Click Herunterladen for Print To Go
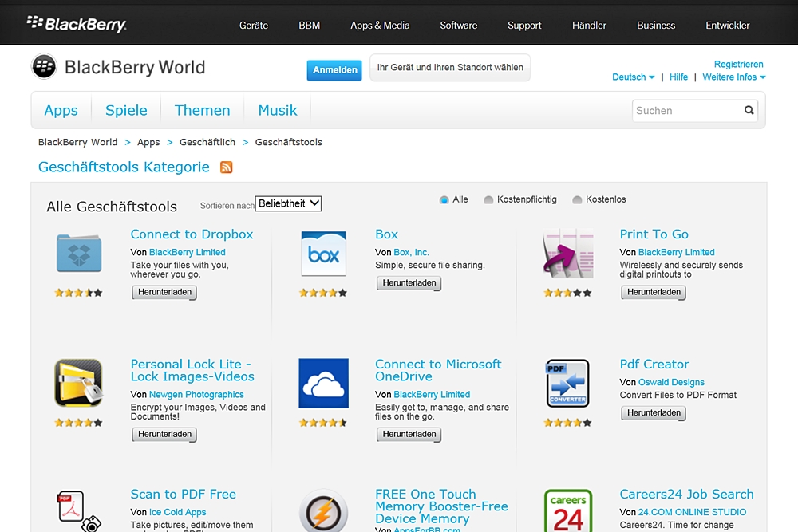The width and height of the screenshot is (798, 532). (654, 292)
